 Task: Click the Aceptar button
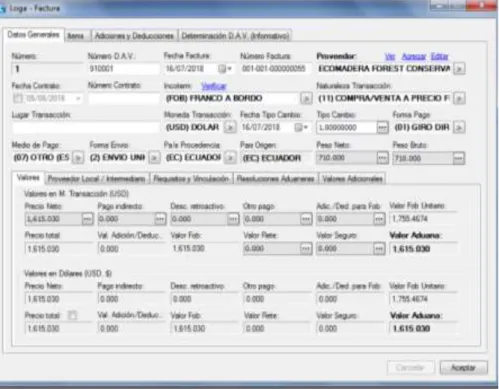[463, 368]
